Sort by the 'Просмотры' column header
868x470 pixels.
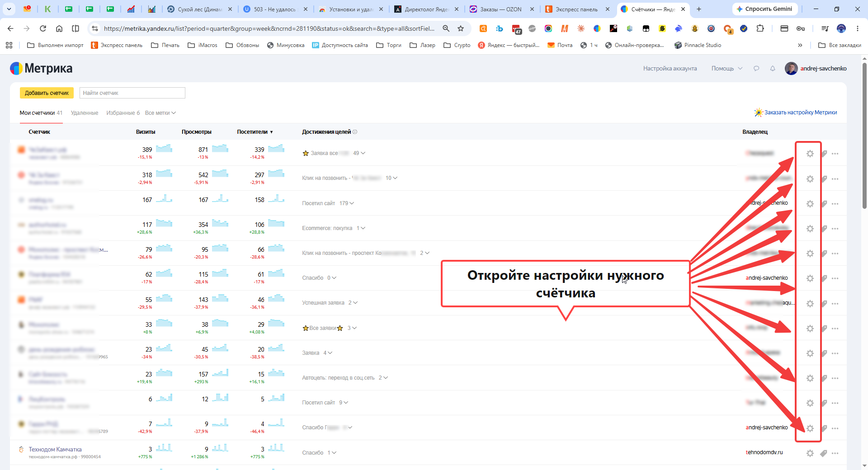tap(197, 132)
